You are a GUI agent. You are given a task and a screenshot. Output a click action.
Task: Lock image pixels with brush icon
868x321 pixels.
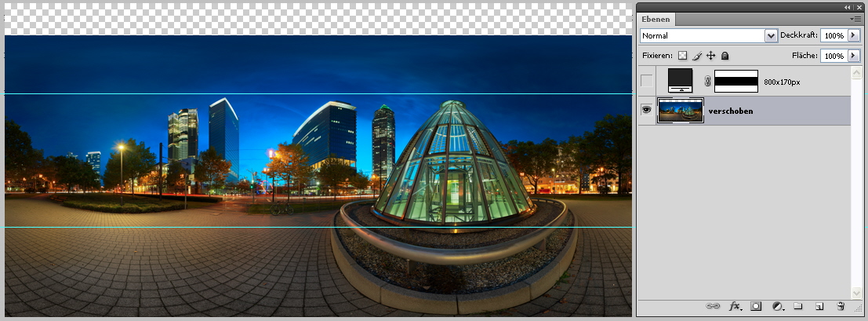(696, 56)
